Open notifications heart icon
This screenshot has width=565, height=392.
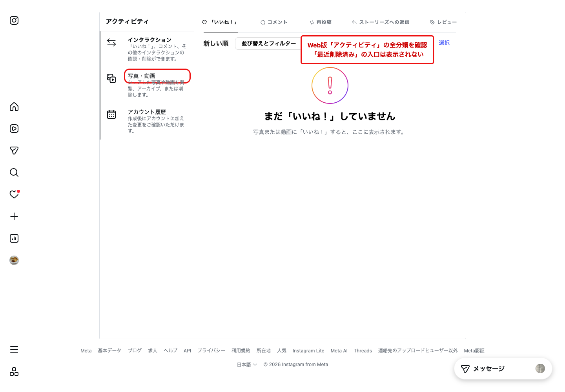point(14,194)
